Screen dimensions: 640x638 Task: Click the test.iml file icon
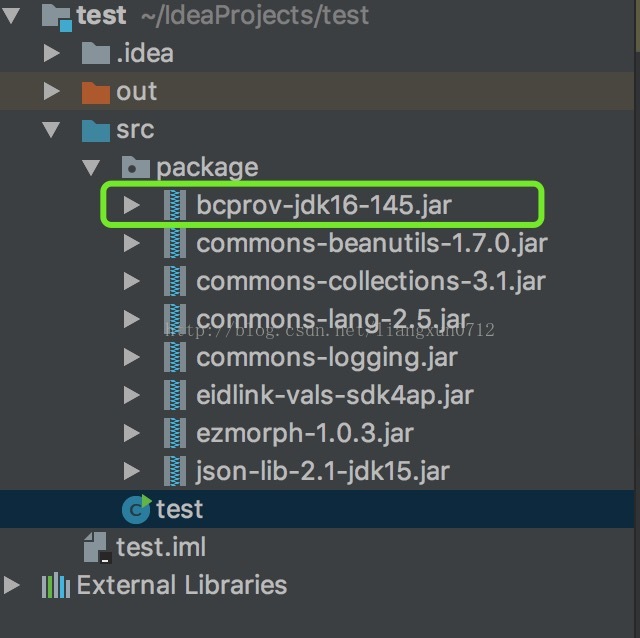(97, 547)
